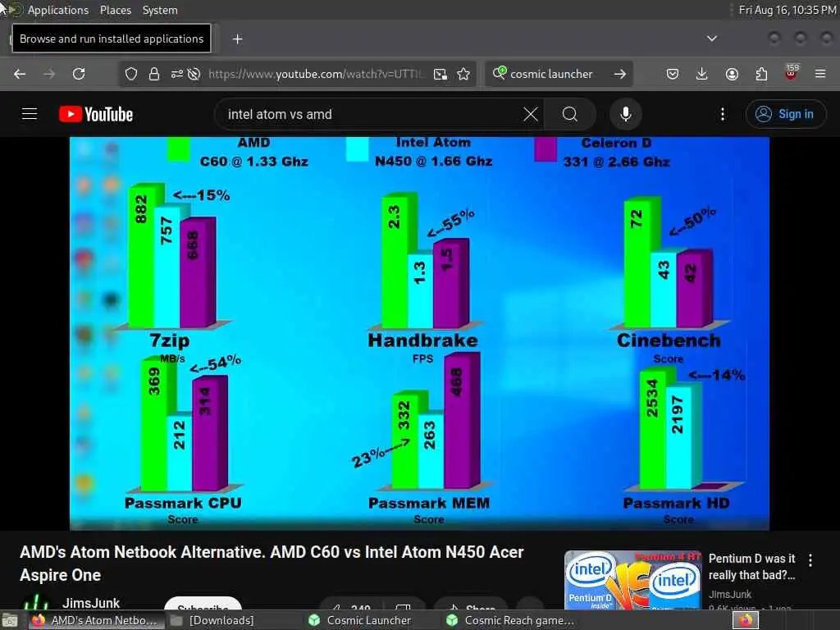Switch to the Cosmic Launcher taskbar window
The height and width of the screenshot is (630, 840).
(360, 620)
